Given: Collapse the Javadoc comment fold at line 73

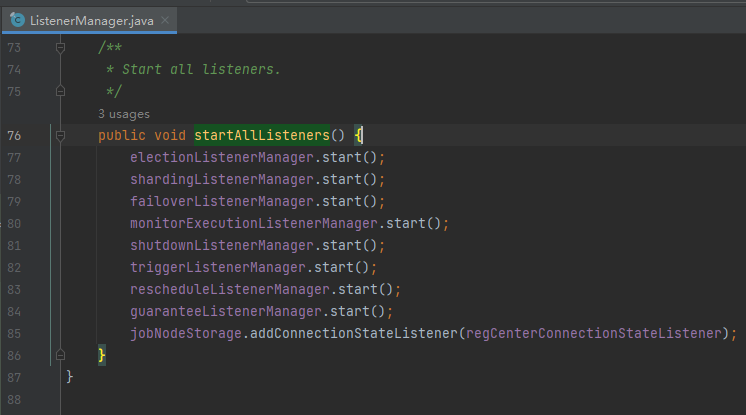Looking at the screenshot, I should [60, 48].
